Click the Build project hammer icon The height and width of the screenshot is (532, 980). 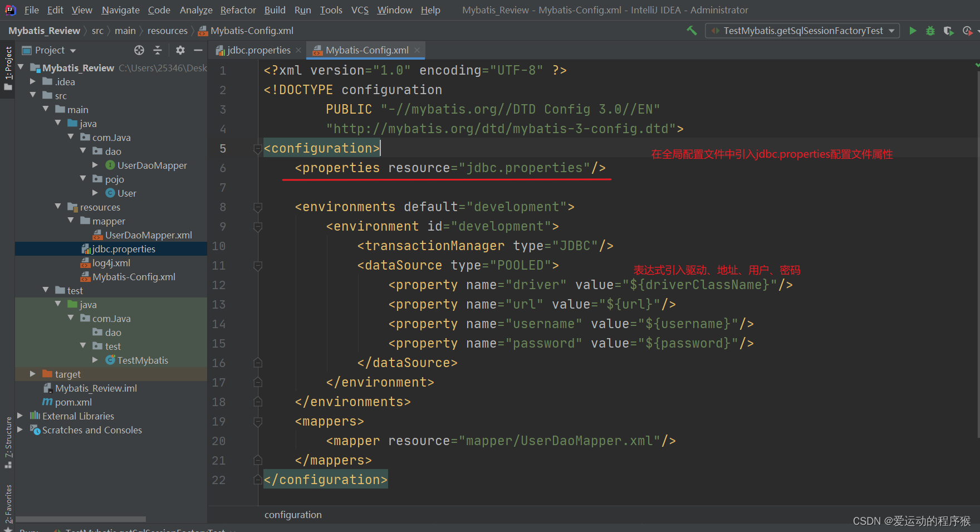coord(692,31)
